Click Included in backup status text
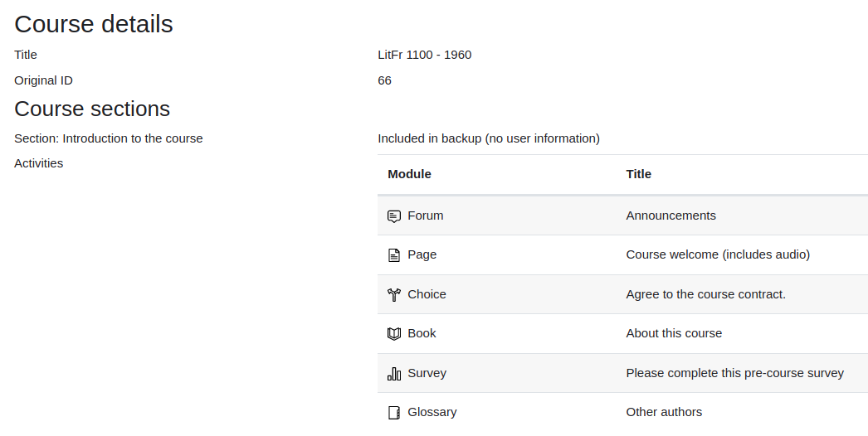Image resolution: width=868 pixels, height=436 pixels. tap(489, 138)
